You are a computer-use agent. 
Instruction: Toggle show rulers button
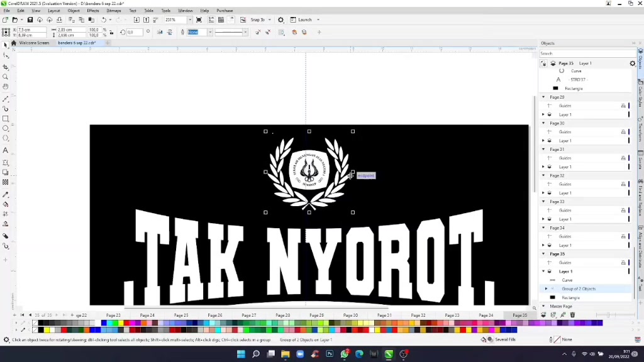click(211, 19)
